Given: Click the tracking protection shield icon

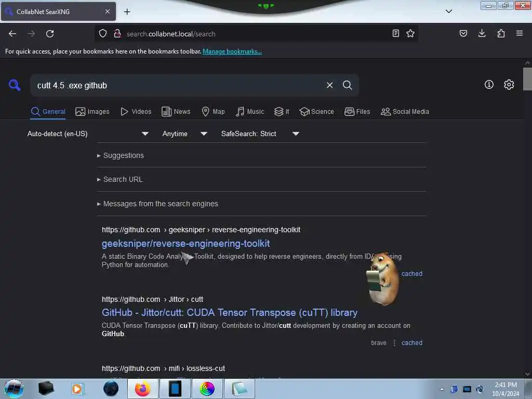Looking at the screenshot, I should (103, 34).
